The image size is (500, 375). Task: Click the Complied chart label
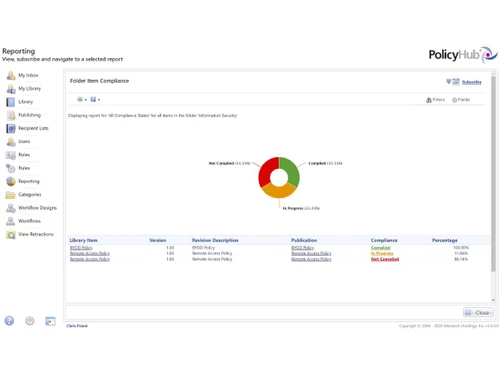[x=325, y=163]
